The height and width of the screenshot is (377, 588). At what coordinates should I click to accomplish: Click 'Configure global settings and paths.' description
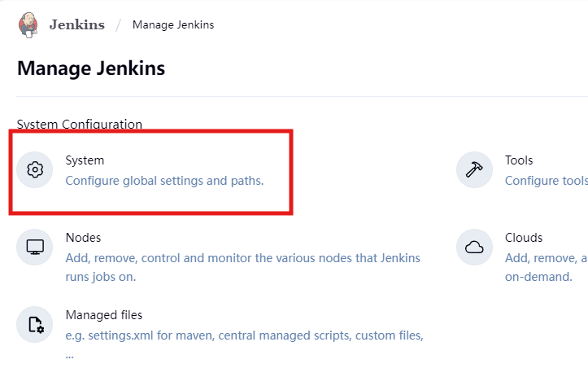[x=164, y=181]
